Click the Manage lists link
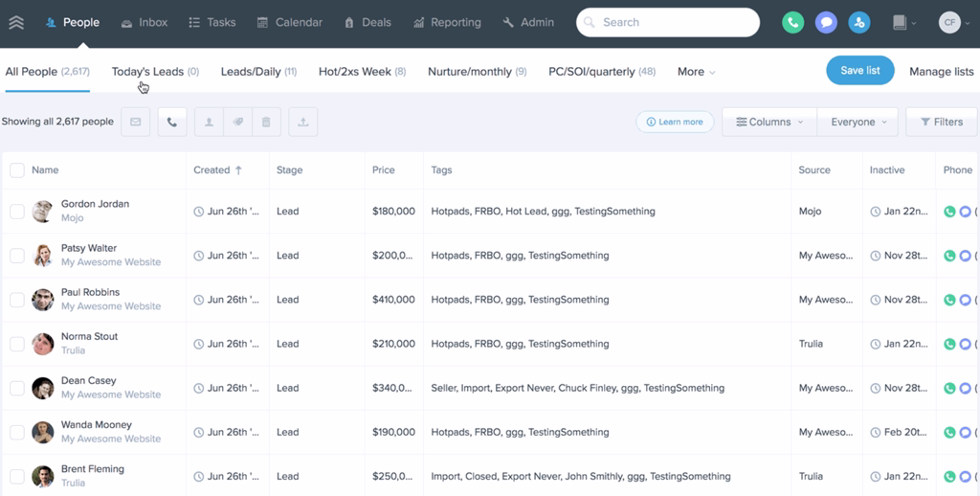This screenshot has width=980, height=496. (x=941, y=72)
